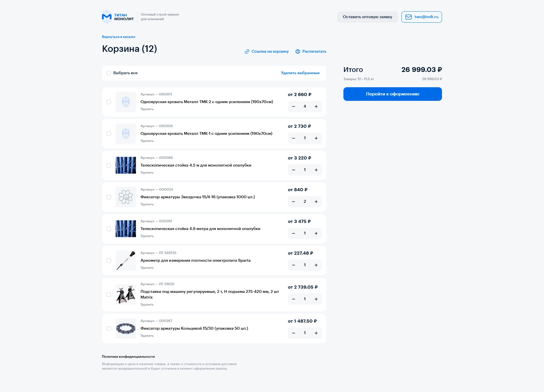
Task: Open thumbnail of Подставки под машину Matrix
Action: pyautogui.click(x=126, y=295)
